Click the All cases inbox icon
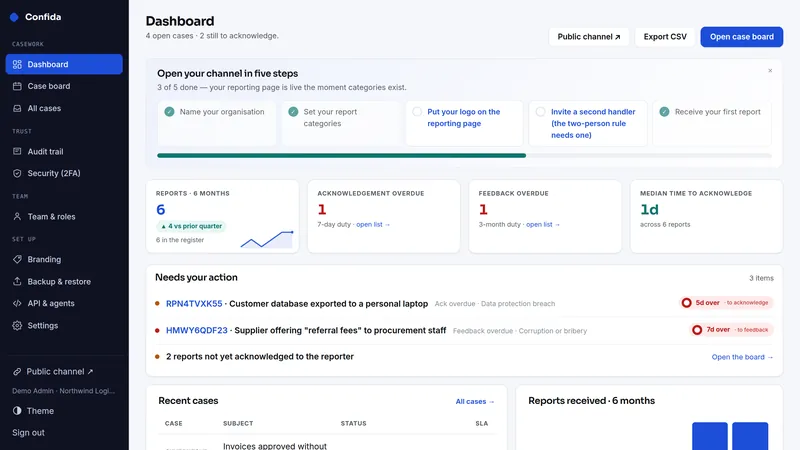 [x=17, y=108]
